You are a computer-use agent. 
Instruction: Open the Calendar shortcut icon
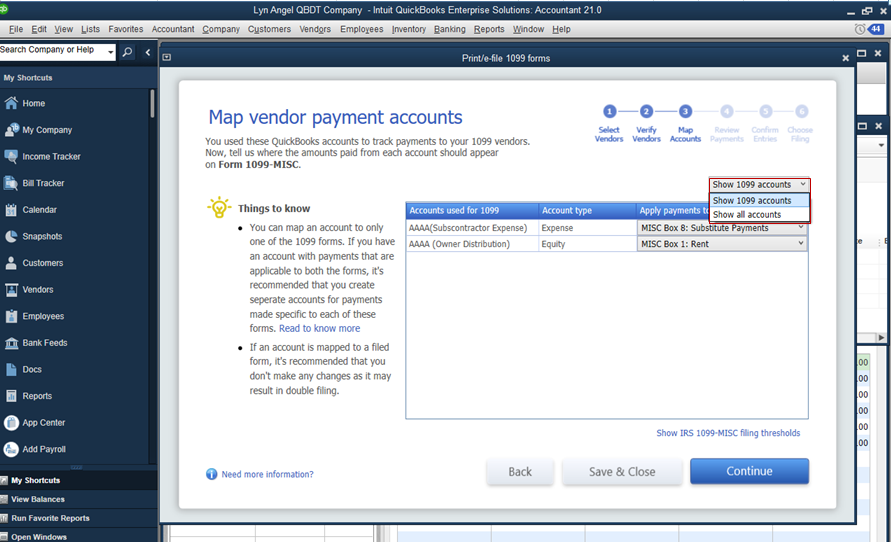[11, 210]
